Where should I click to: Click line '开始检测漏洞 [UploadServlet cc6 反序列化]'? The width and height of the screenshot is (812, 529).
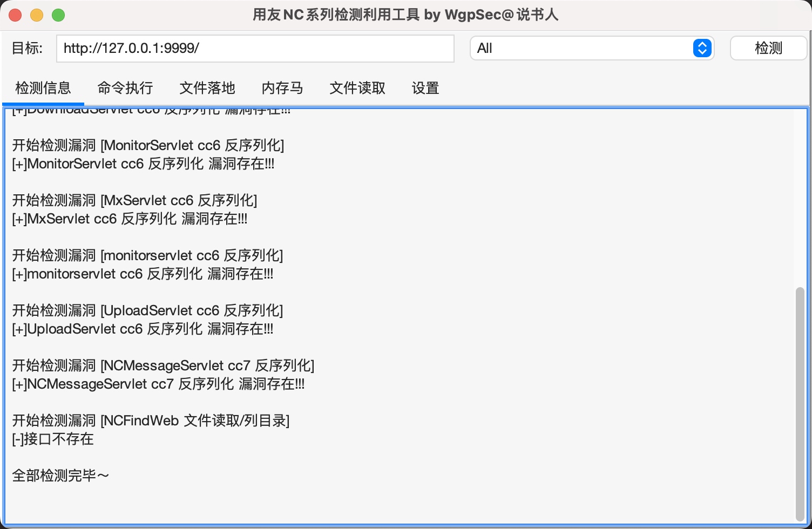[147, 310]
